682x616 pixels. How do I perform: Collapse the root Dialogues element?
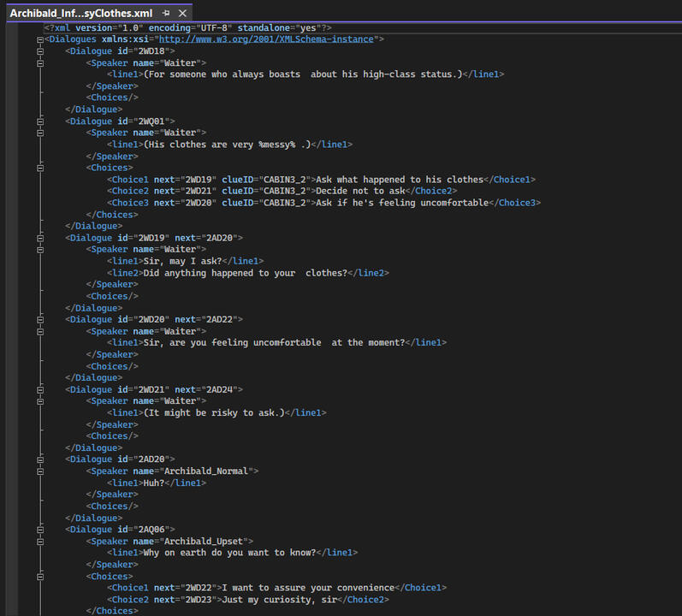(39, 39)
